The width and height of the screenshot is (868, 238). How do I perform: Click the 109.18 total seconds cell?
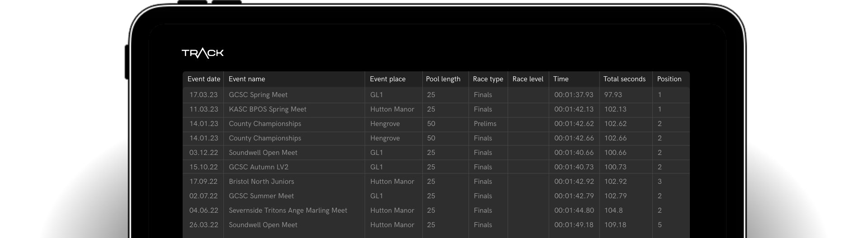click(x=615, y=225)
